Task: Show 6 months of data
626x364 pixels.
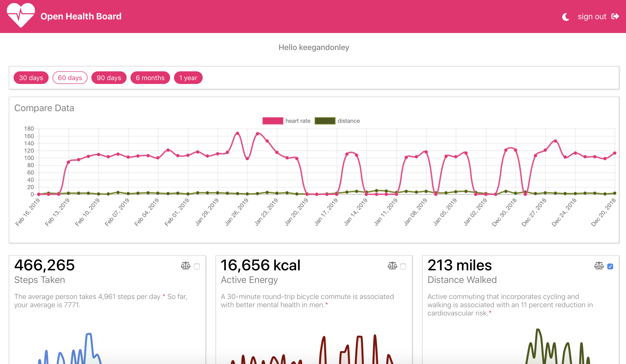Action: tap(150, 78)
